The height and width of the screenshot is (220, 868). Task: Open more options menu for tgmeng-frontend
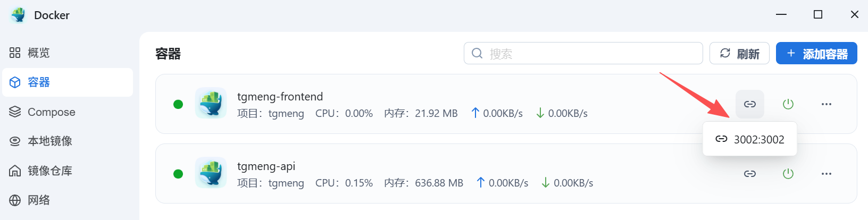(x=826, y=104)
